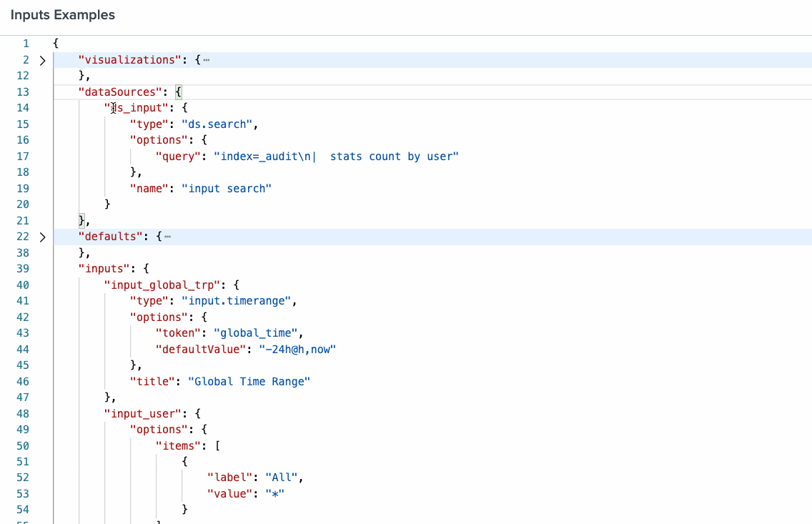This screenshot has width=812, height=524.
Task: Expand the collapsed "visualizations" block arrow
Action: coord(42,61)
